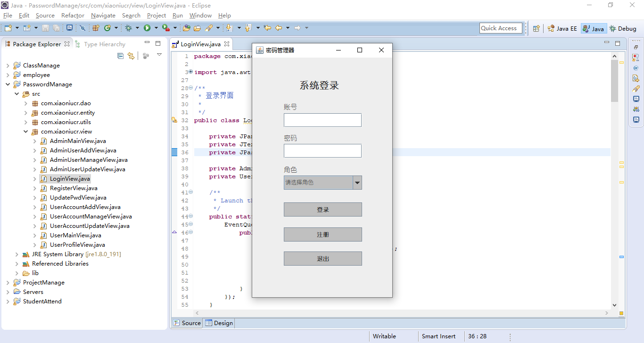Click the Run External Tools icon

(x=166, y=28)
